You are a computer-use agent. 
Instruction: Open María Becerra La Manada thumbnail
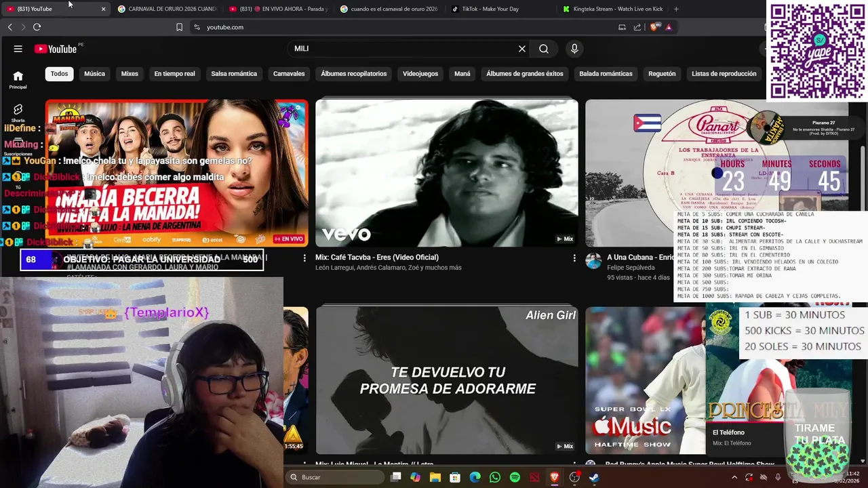tap(176, 173)
